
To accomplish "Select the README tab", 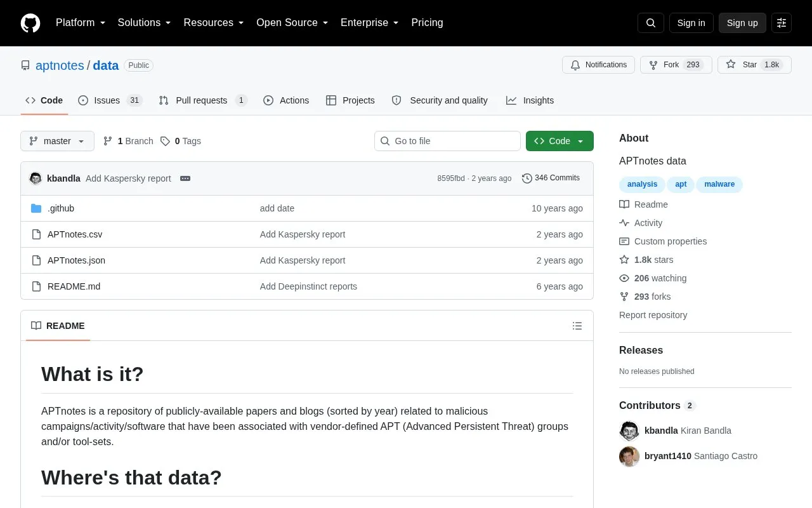I will (58, 326).
